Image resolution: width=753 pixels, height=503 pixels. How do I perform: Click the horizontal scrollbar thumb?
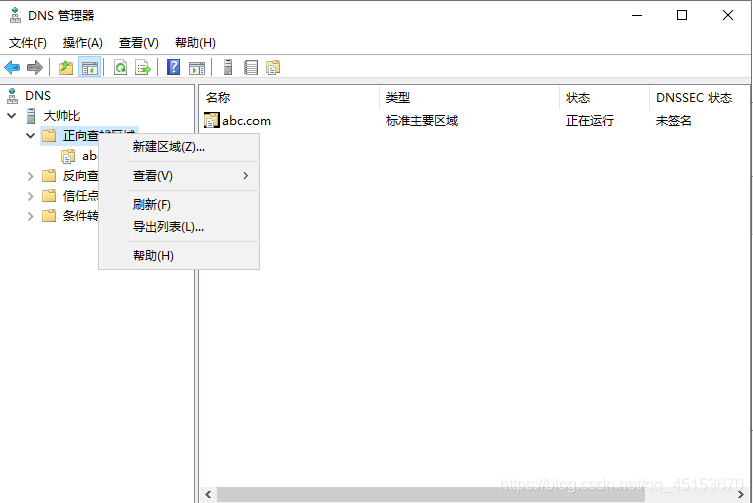(x=431, y=494)
